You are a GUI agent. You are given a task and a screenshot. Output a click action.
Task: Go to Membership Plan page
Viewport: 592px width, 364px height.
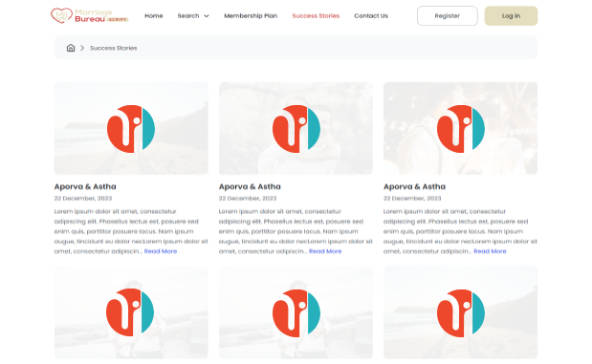point(251,16)
